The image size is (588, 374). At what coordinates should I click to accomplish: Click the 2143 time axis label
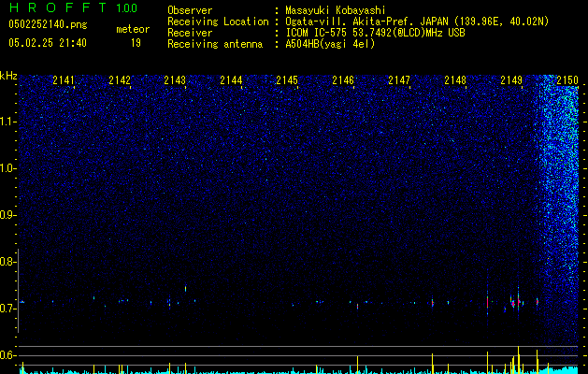pos(175,80)
